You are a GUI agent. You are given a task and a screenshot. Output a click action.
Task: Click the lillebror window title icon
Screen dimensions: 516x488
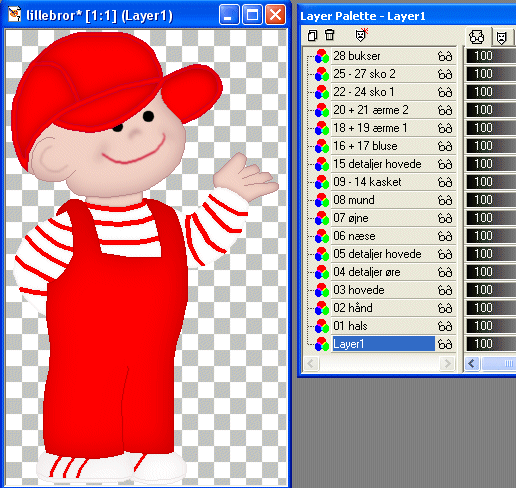pos(14,15)
